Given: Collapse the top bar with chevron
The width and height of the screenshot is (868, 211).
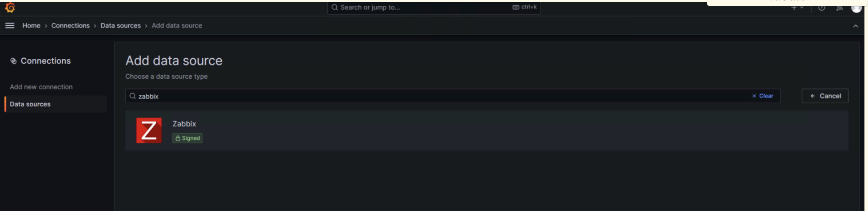Looking at the screenshot, I should point(856,26).
